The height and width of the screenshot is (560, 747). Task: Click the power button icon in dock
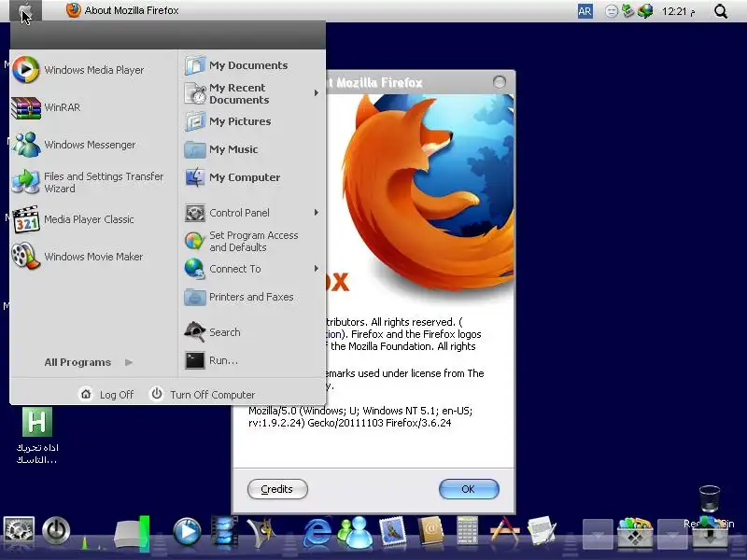tap(56, 530)
